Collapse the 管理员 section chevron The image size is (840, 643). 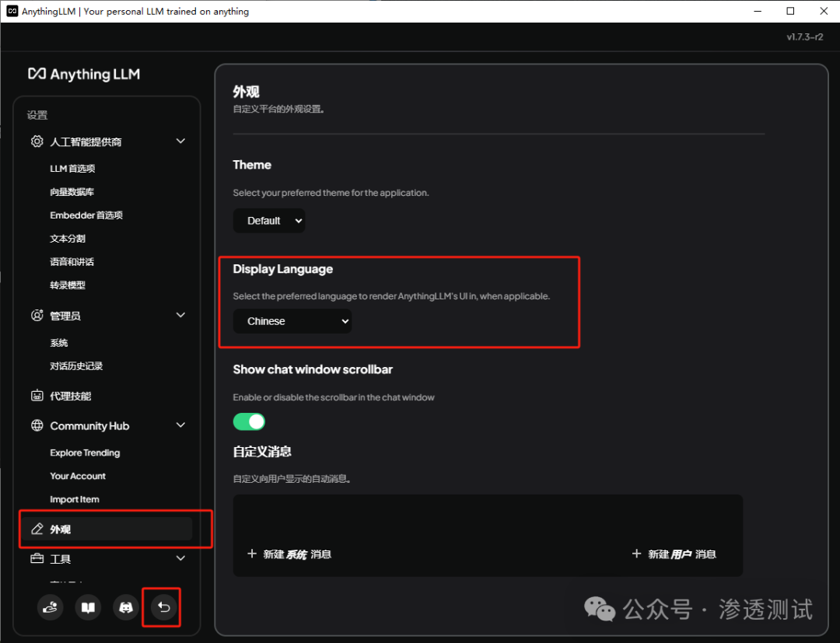(180, 316)
